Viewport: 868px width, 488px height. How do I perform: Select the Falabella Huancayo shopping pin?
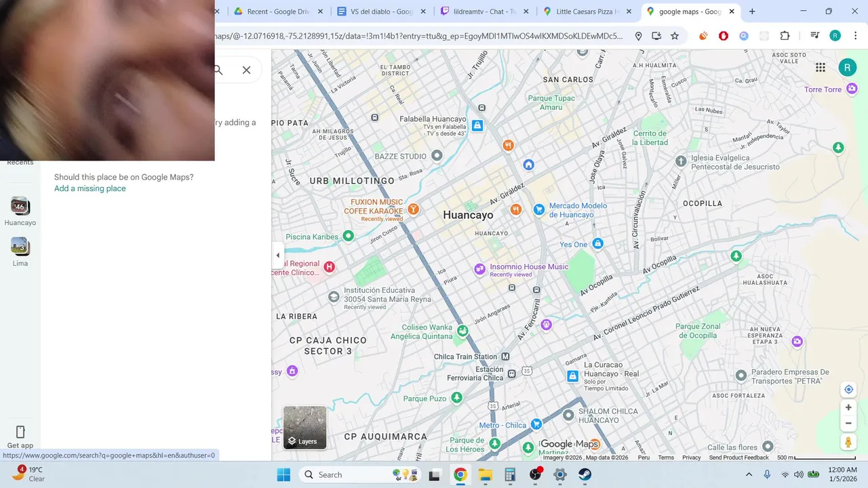coord(477,125)
